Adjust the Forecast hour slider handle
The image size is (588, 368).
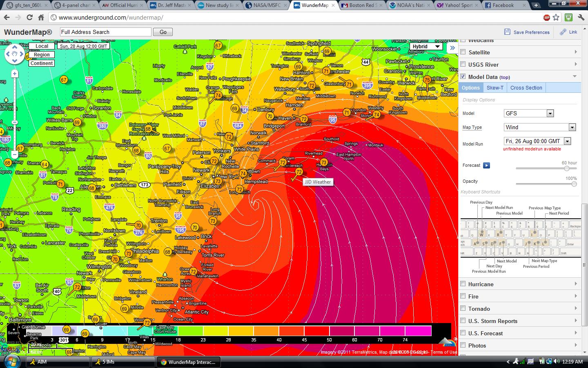[x=567, y=168]
